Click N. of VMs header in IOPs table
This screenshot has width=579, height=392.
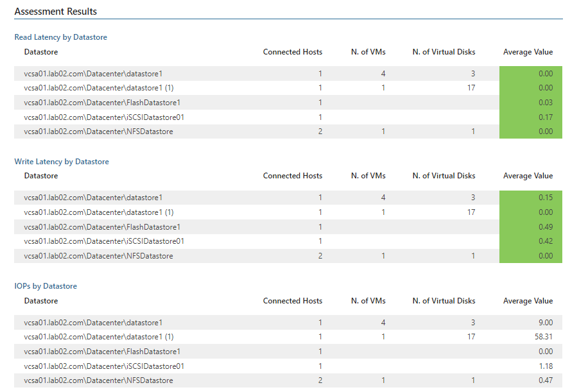point(368,301)
